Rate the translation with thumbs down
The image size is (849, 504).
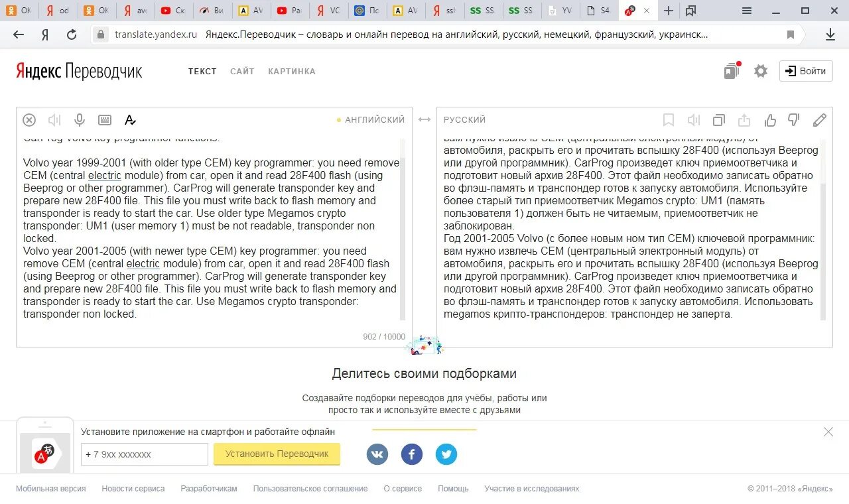click(x=794, y=120)
